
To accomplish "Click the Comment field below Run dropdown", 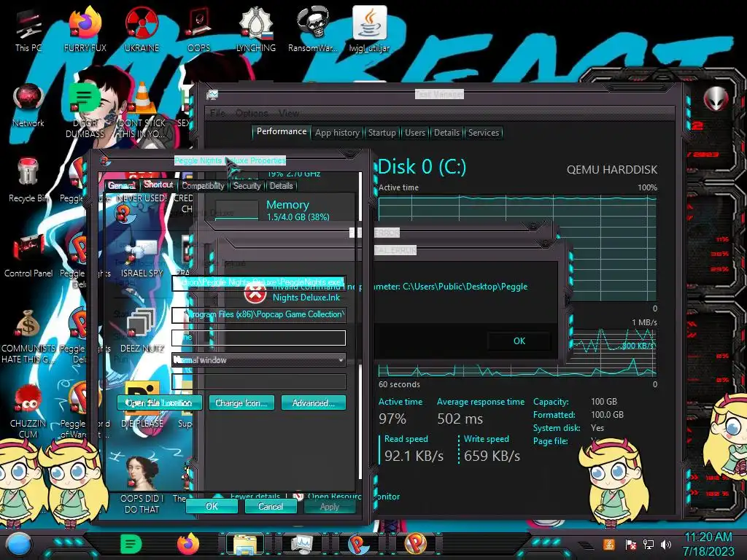I will pos(258,382).
